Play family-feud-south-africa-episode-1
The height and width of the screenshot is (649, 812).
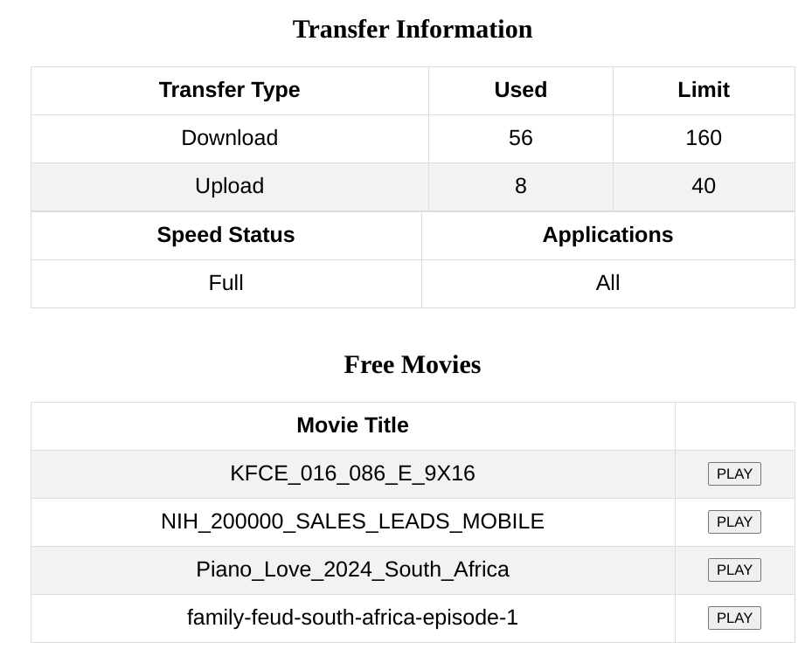734,618
